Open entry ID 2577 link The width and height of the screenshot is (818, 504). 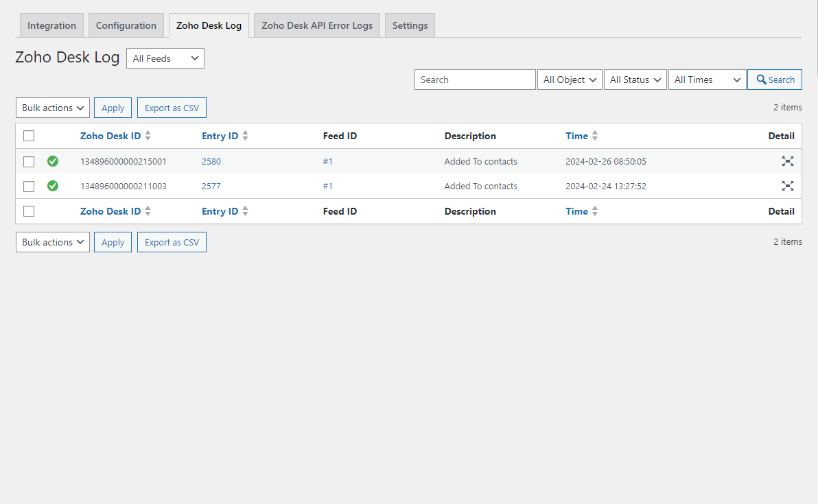click(211, 186)
